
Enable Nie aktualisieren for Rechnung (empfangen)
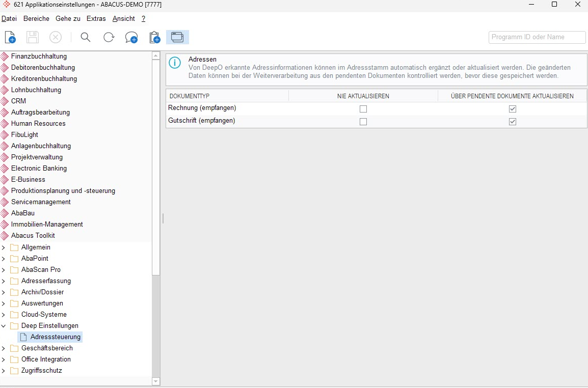pos(363,108)
